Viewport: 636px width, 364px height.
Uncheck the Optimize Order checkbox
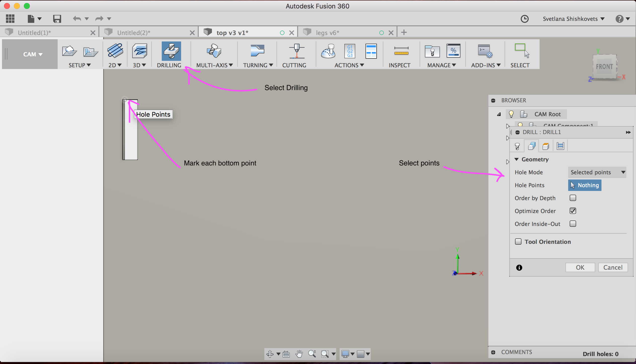(x=573, y=211)
